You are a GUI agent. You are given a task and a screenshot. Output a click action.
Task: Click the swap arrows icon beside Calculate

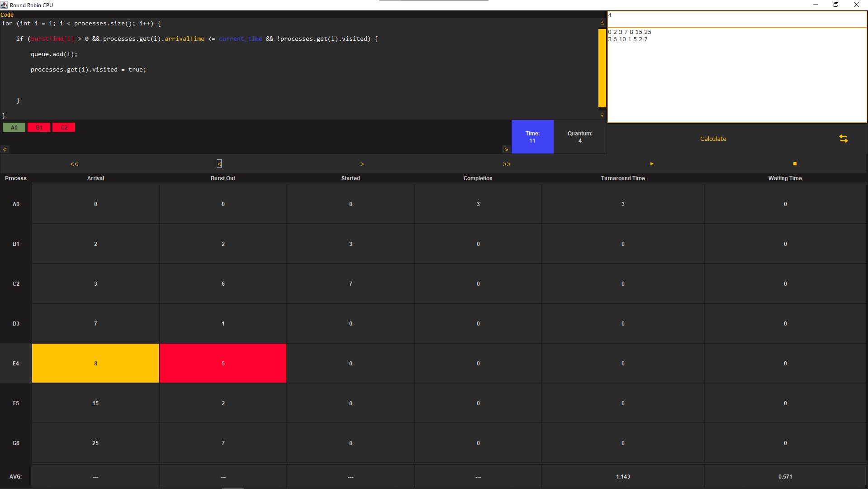(x=843, y=139)
